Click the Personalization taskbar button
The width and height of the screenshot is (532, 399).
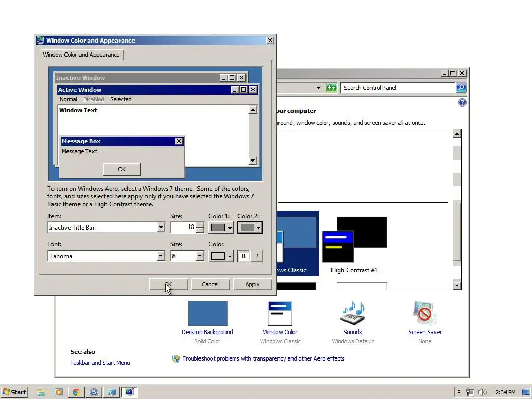coord(129,392)
